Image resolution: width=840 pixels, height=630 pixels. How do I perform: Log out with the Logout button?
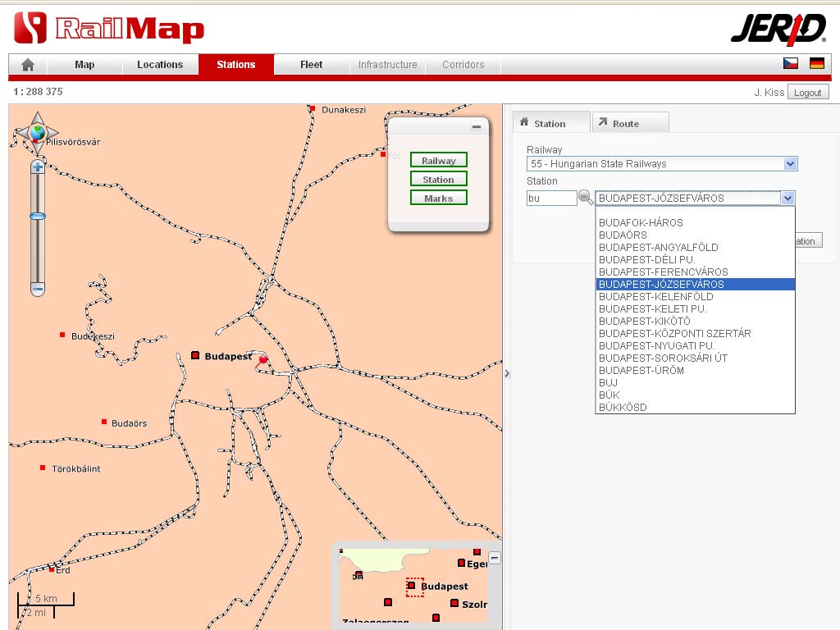(808, 92)
